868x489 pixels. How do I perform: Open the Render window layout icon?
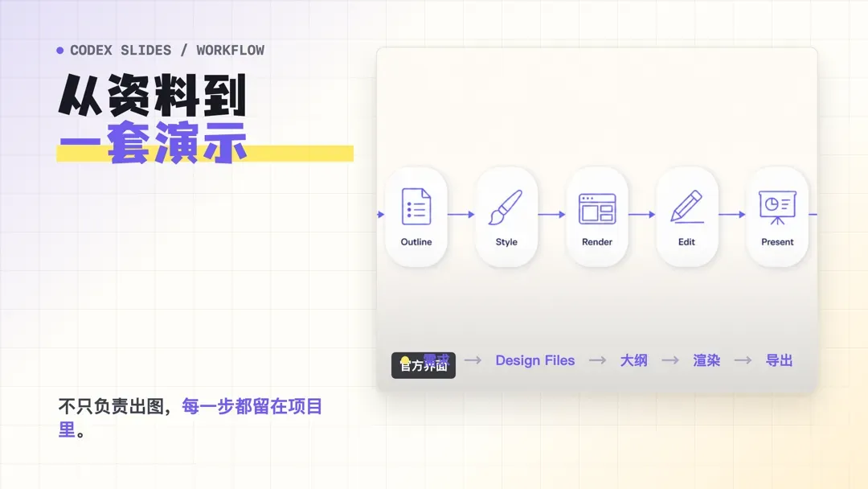pos(597,209)
